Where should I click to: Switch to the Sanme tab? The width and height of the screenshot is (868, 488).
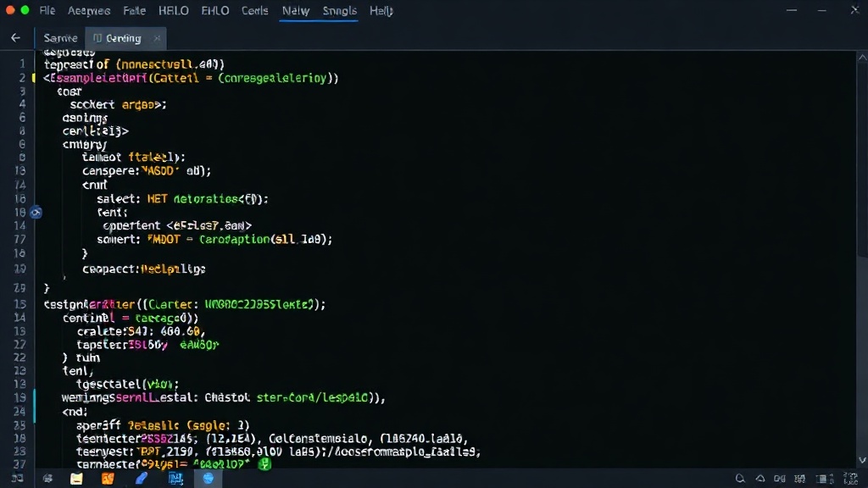tap(60, 38)
